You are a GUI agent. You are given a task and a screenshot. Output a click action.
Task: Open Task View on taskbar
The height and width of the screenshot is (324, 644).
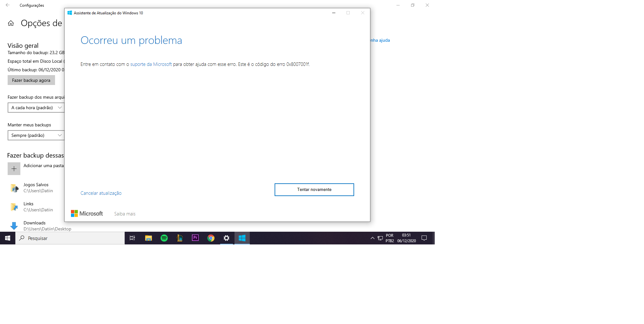[132, 238]
